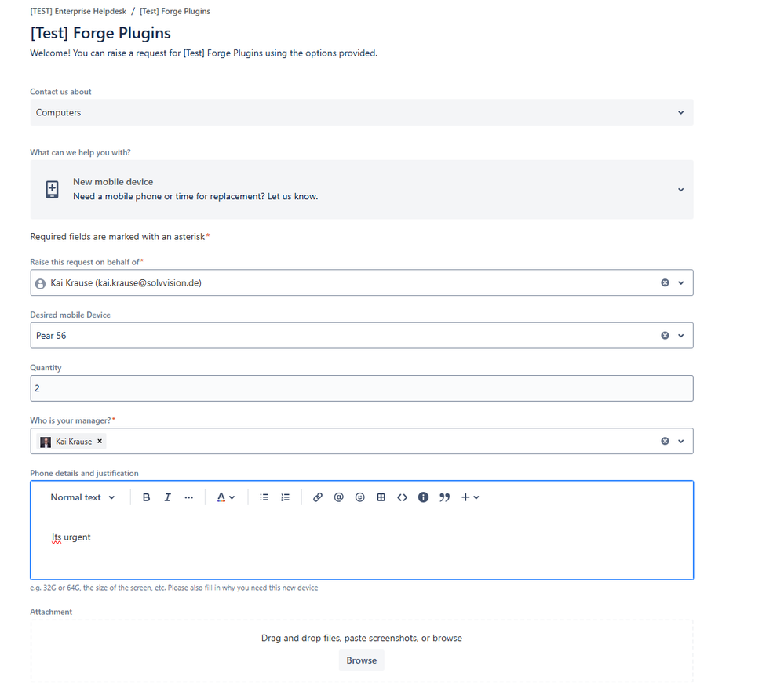784x684 pixels.
Task: Expand New mobile device request type selector
Action: [x=362, y=189]
